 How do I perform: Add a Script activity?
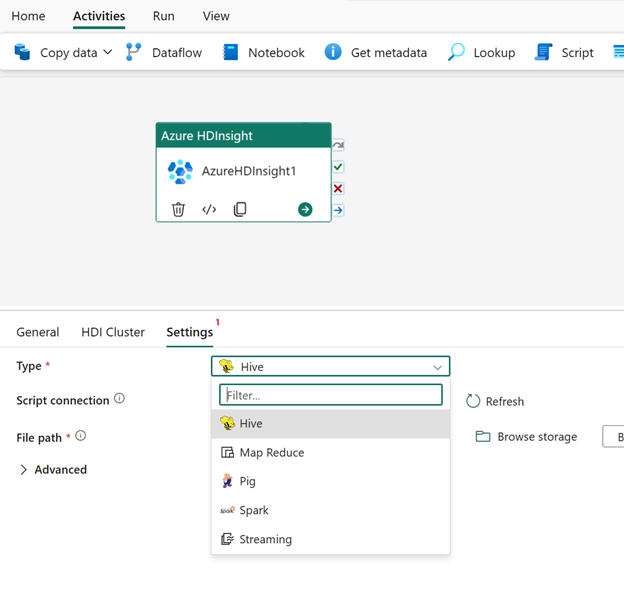pos(564,52)
